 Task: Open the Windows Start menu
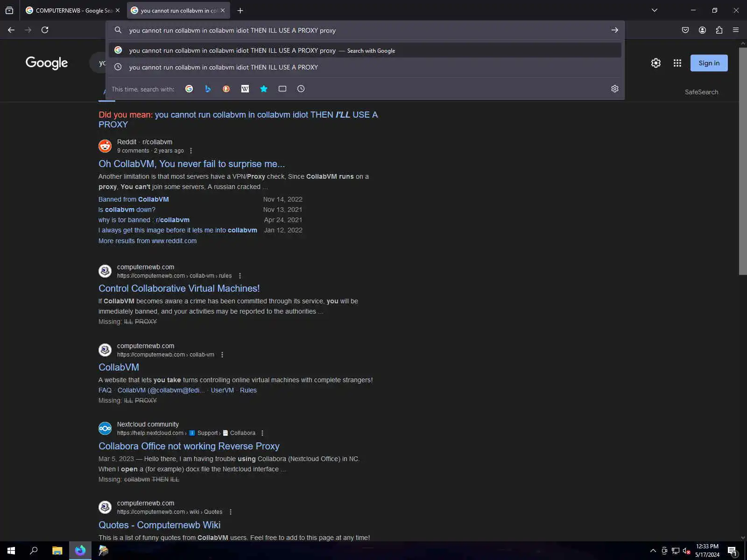click(x=11, y=551)
